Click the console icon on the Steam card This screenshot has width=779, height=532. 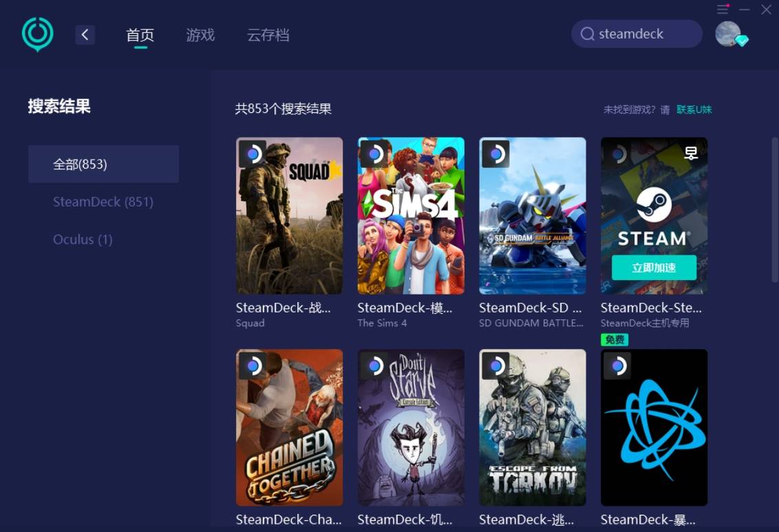(690, 153)
